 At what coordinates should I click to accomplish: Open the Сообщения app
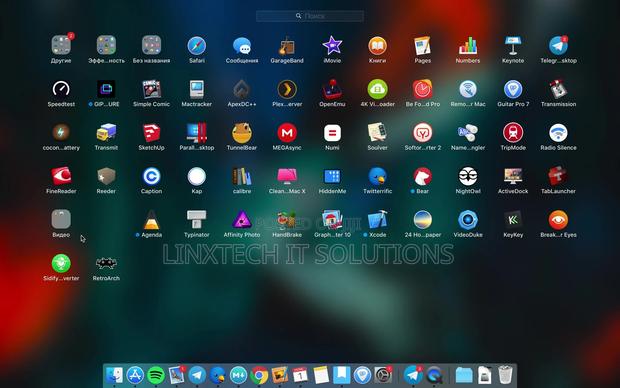(242, 46)
